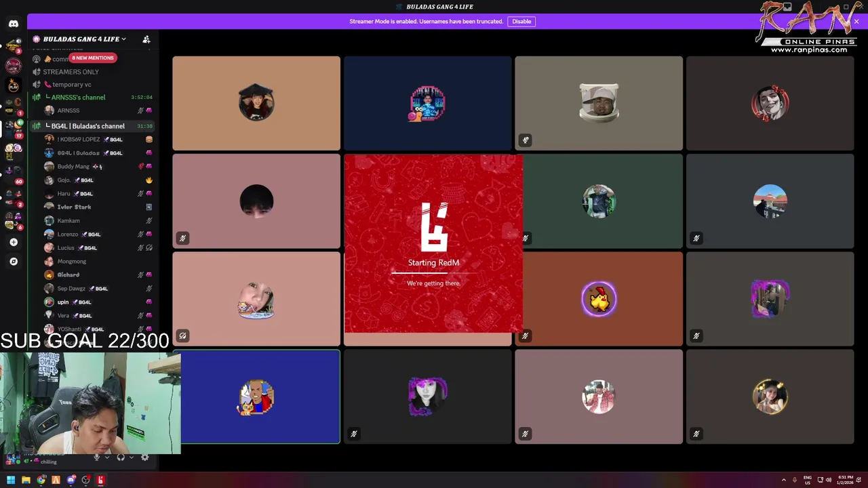Select user Vera in voice list
This screenshot has width=868, height=488.
(98, 316)
